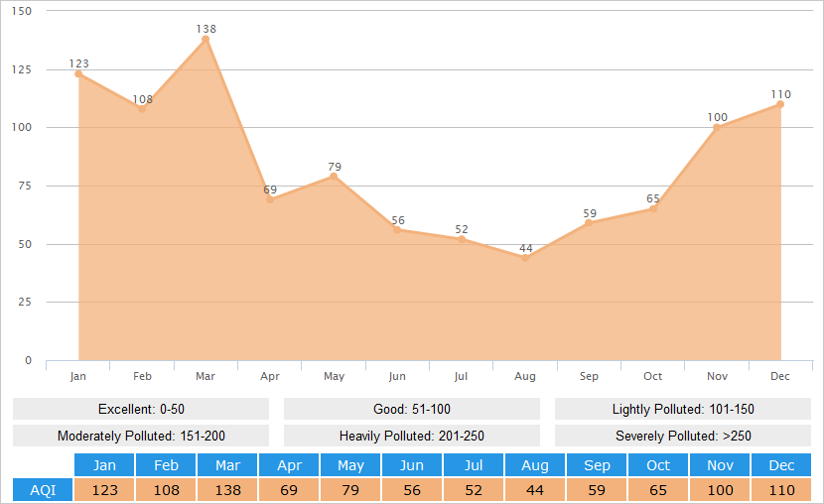Click the December data point at 110
Viewport: 824px width, 504px height.
pyautogui.click(x=780, y=104)
